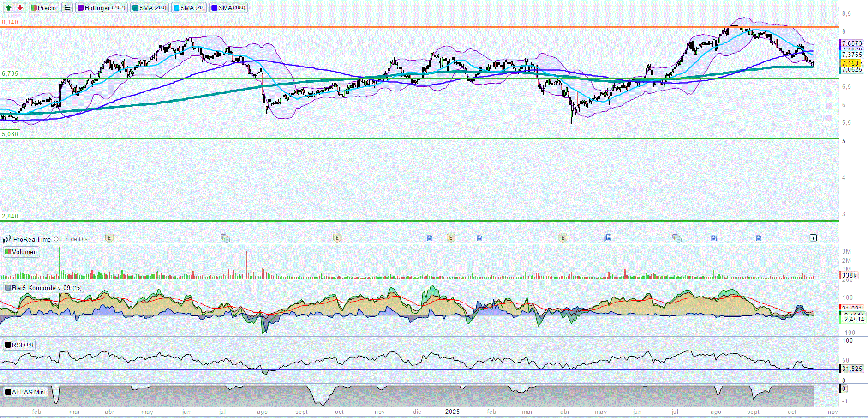This screenshot has height=418, width=868.
Task: Open the document icon near December 2024
Action: 430,238
